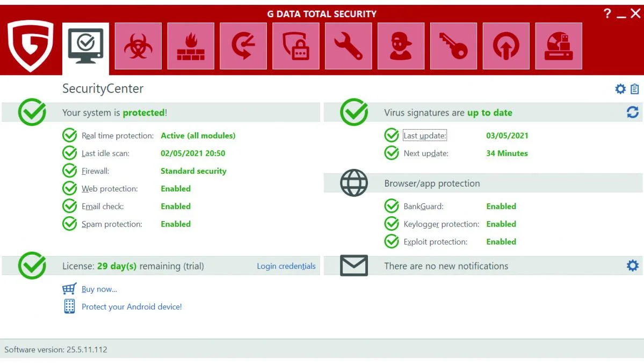Click the 34 Minutes next update value
Viewport: 644px width, 363px height.
[x=507, y=153]
